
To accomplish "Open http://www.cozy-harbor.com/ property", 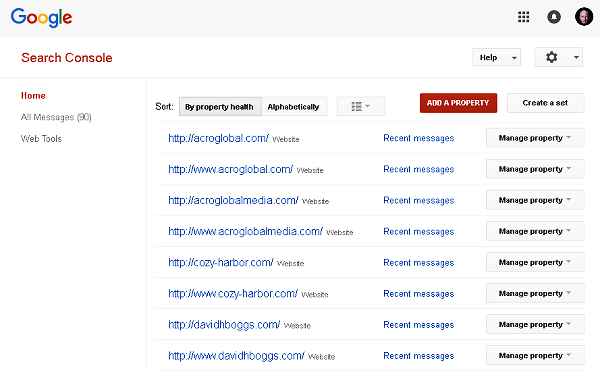I will tap(233, 293).
